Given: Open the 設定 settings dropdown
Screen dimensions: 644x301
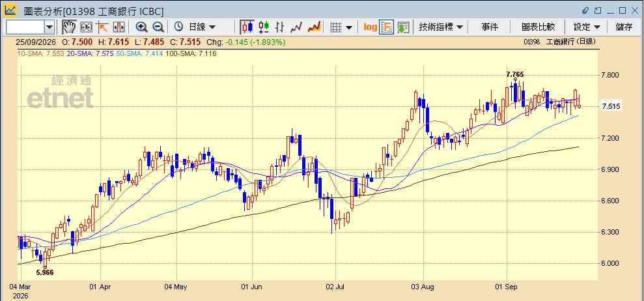Looking at the screenshot, I should coord(587,27).
